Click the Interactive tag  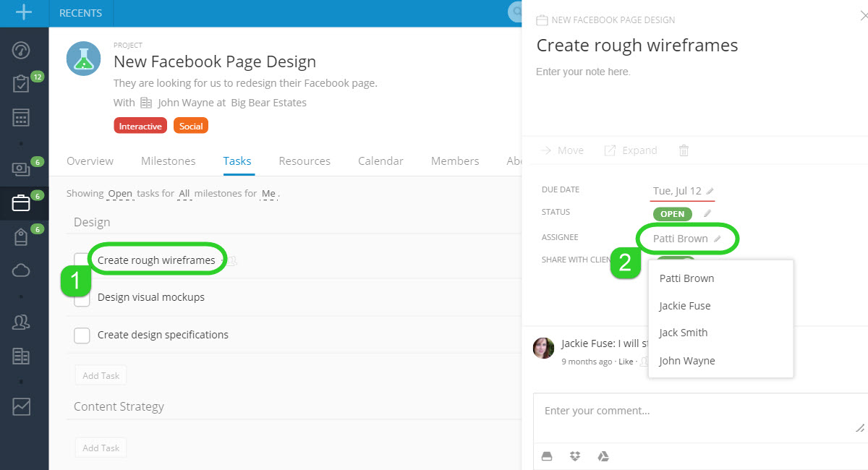(x=140, y=126)
